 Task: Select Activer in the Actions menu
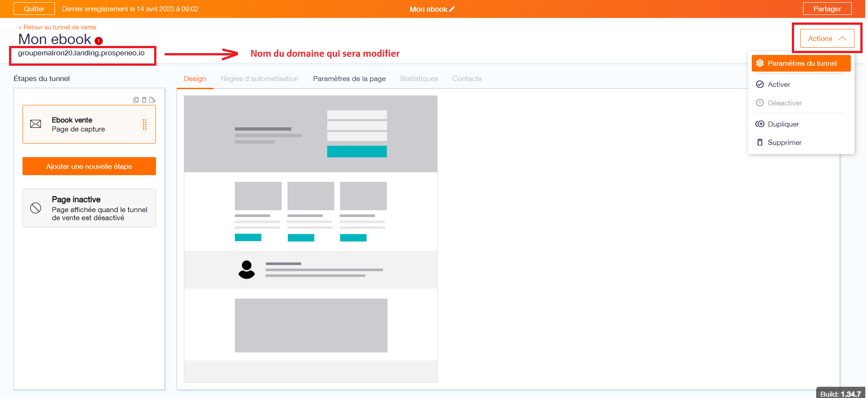[x=801, y=84]
